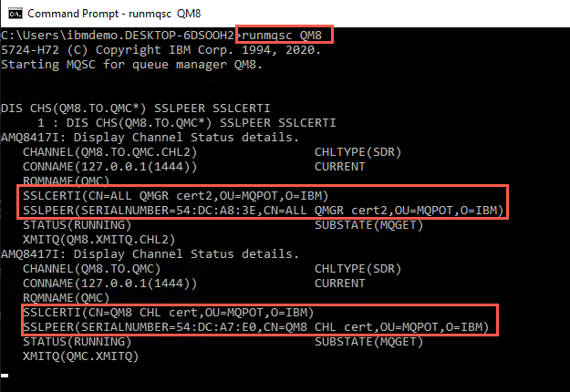Click XMITQ(QM8.XMITQ.CHL2) text
This screenshot has width=570, height=392.
tap(98, 240)
